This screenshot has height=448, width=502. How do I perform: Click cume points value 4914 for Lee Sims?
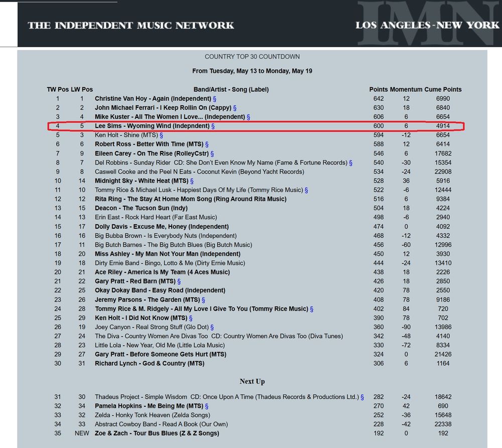coord(443,126)
